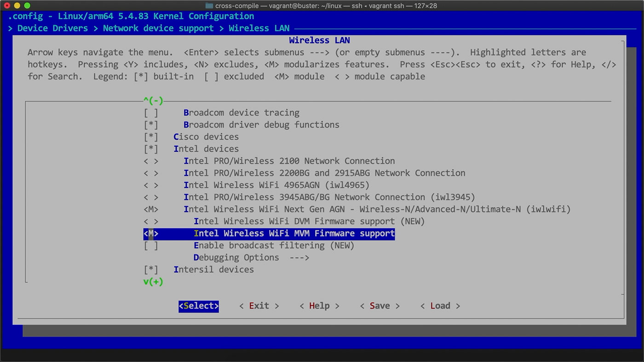The width and height of the screenshot is (644, 362).
Task: Click the scroll-down indicator v(+)
Action: (153, 282)
